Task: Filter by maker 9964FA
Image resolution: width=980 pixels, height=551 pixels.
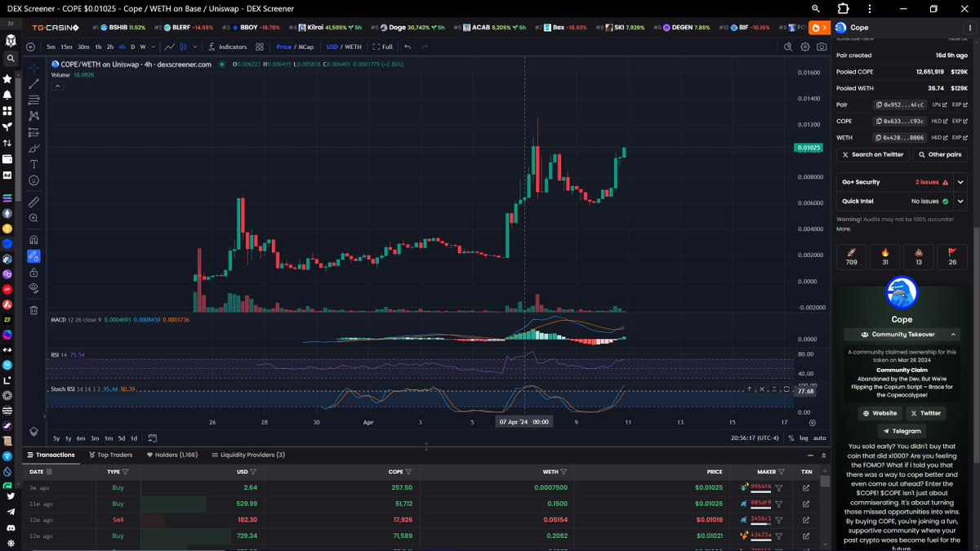Action: (778, 487)
